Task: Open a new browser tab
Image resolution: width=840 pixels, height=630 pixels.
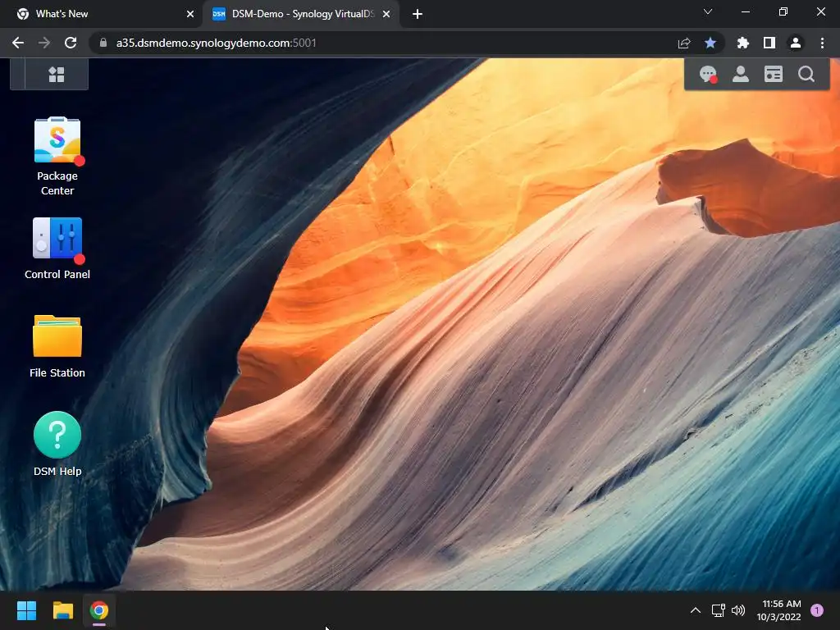Action: click(x=418, y=15)
